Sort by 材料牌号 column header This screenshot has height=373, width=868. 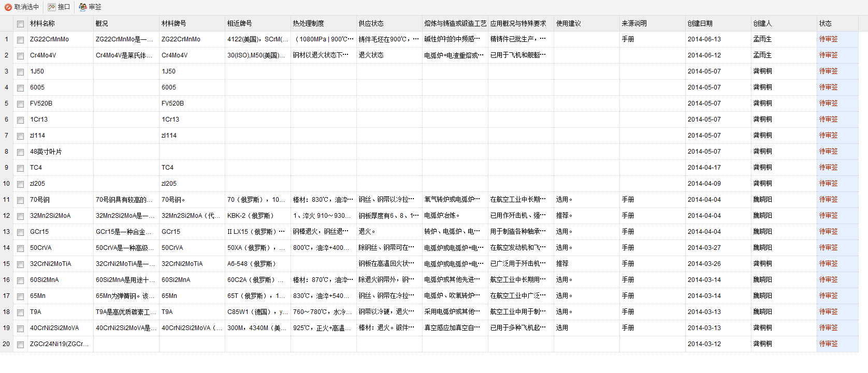click(x=192, y=23)
